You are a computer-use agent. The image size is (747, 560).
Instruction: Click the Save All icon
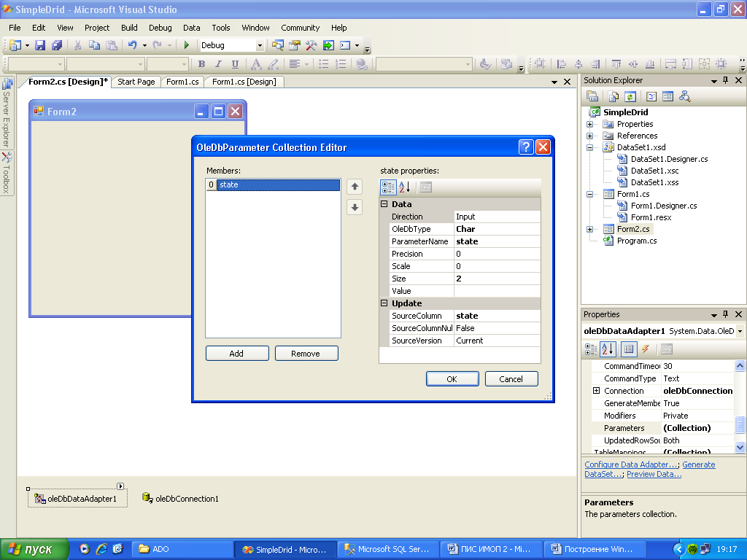(57, 45)
